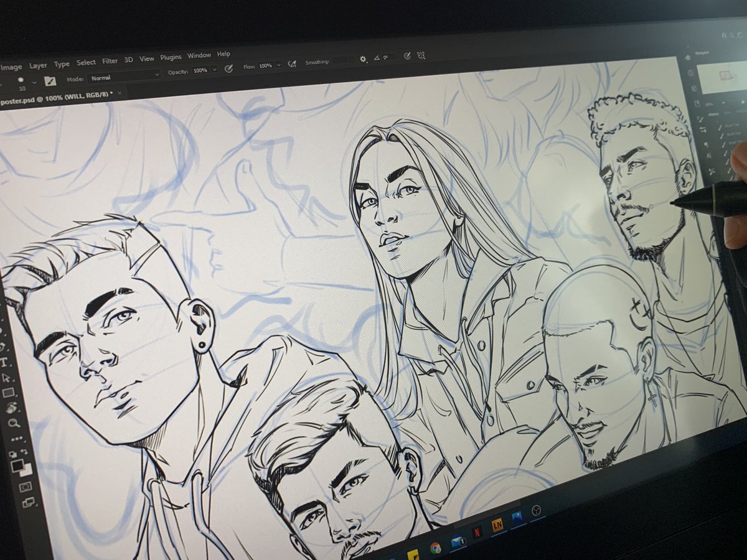The height and width of the screenshot is (560, 747).
Task: Select the Rectangle shape tool
Action: 8,393
